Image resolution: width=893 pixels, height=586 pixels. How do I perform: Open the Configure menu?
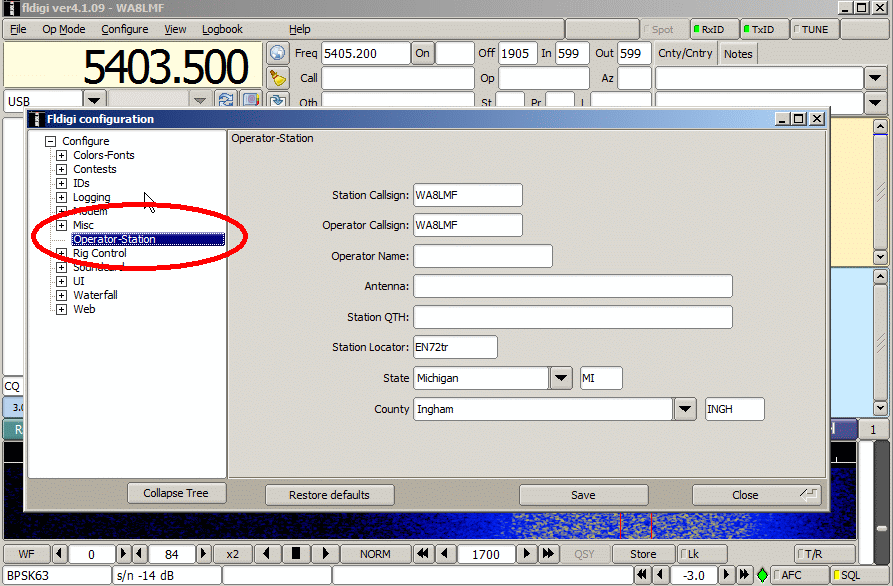click(x=125, y=29)
